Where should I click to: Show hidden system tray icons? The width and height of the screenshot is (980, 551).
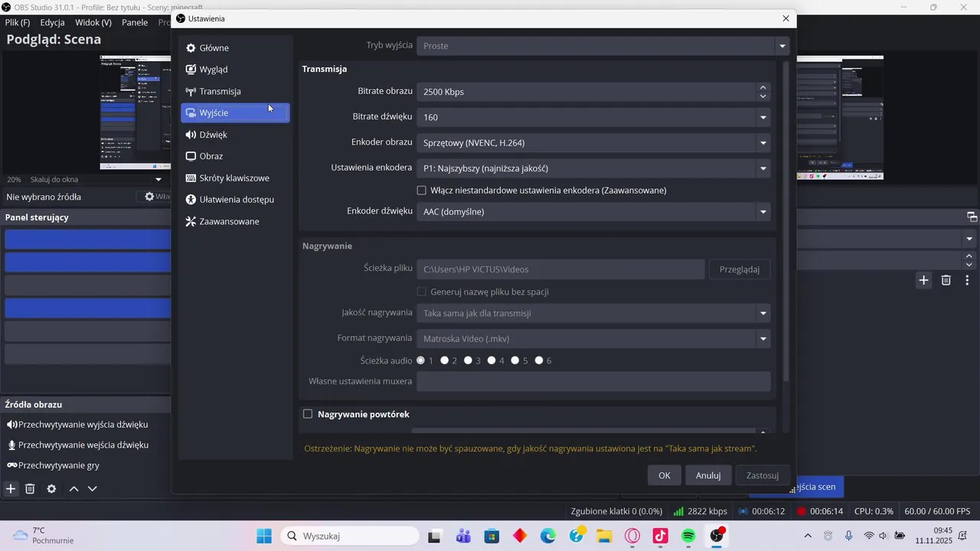click(x=808, y=536)
